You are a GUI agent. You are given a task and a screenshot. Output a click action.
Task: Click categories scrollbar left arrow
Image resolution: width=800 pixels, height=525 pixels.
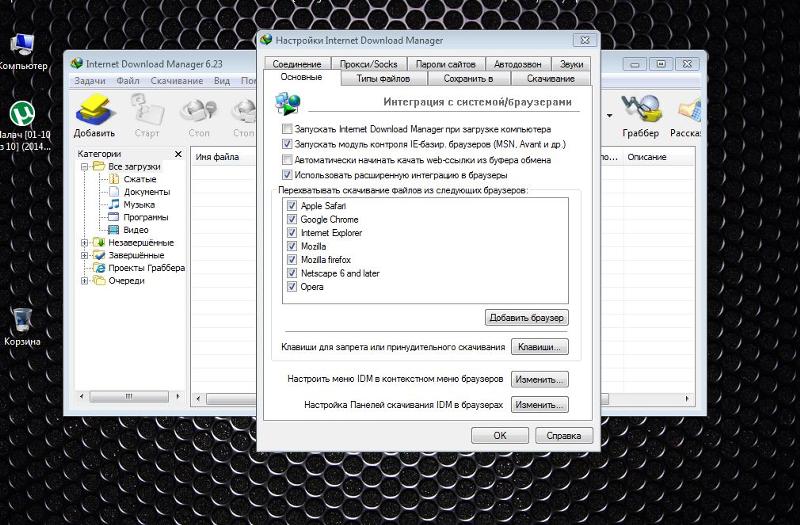82,396
